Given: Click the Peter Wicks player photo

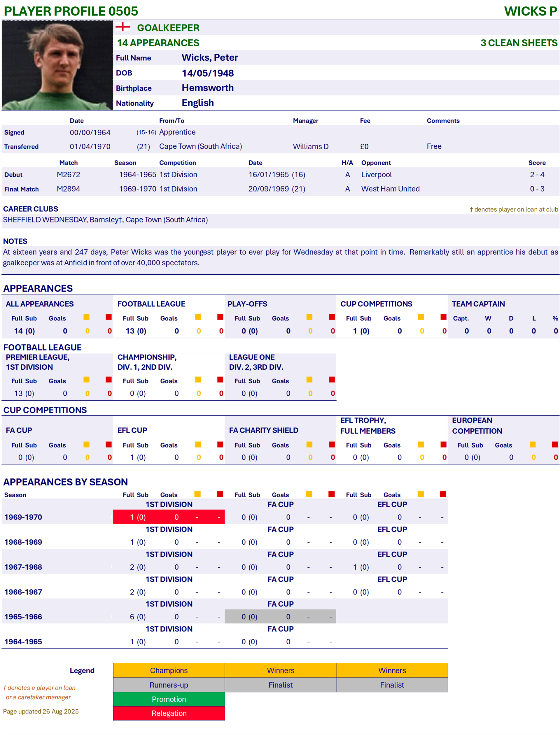Looking at the screenshot, I should (57, 65).
